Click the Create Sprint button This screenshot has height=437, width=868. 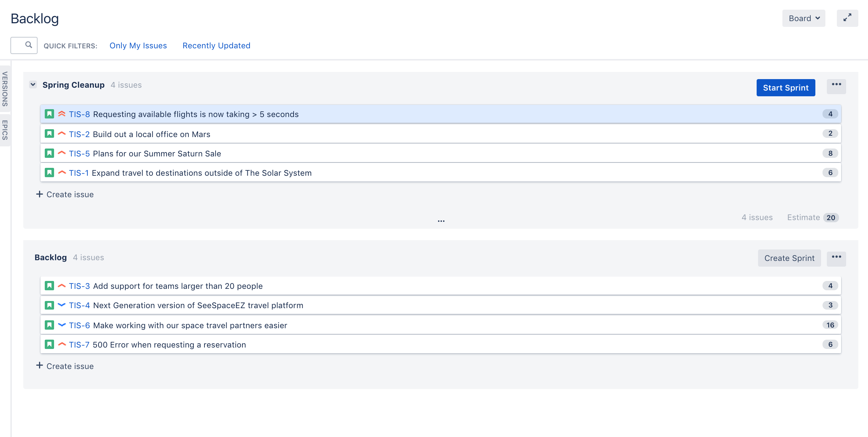[x=789, y=258]
